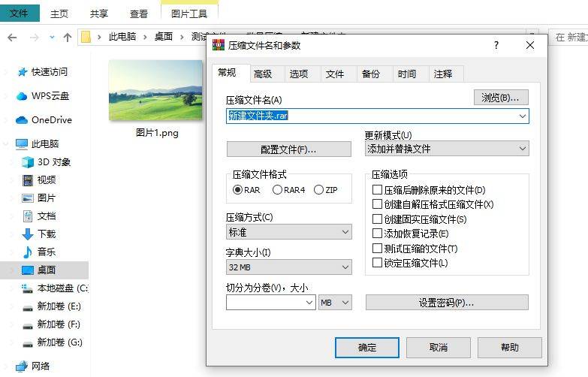Image resolution: width=588 pixels, height=377 pixels.
Task: Click the folder icon in address bar
Action: [86, 37]
